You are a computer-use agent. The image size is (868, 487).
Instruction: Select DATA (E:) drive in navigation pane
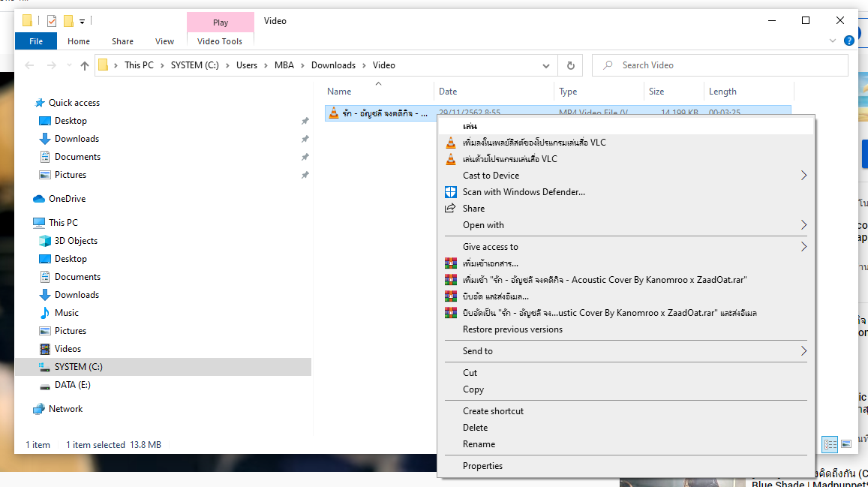pyautogui.click(x=72, y=385)
